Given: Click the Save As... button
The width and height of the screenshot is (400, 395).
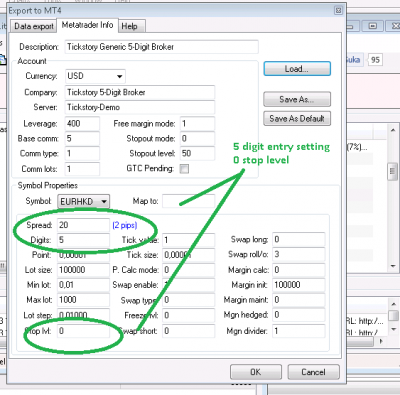Looking at the screenshot, I should coord(297,99).
